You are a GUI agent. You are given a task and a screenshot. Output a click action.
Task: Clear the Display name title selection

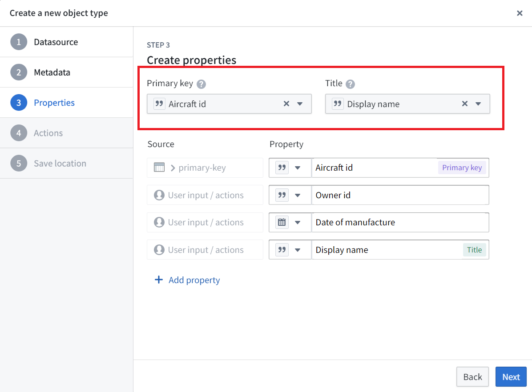tap(465, 104)
